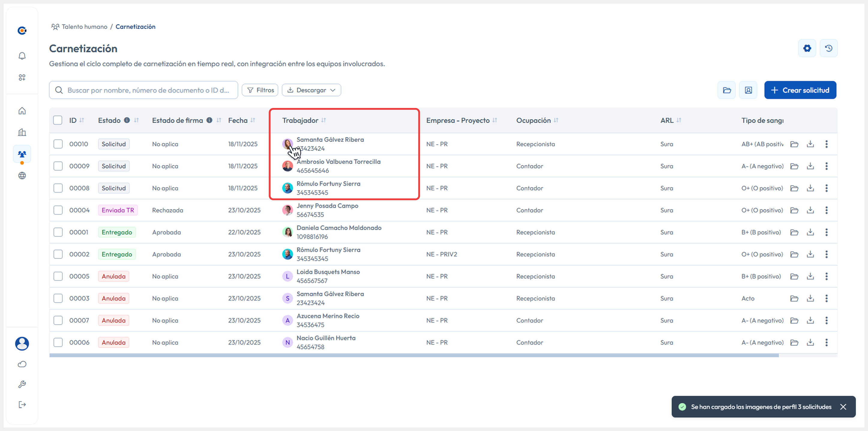Select all rows with header checkbox
Screen dimensions: 868x431
coord(58,120)
